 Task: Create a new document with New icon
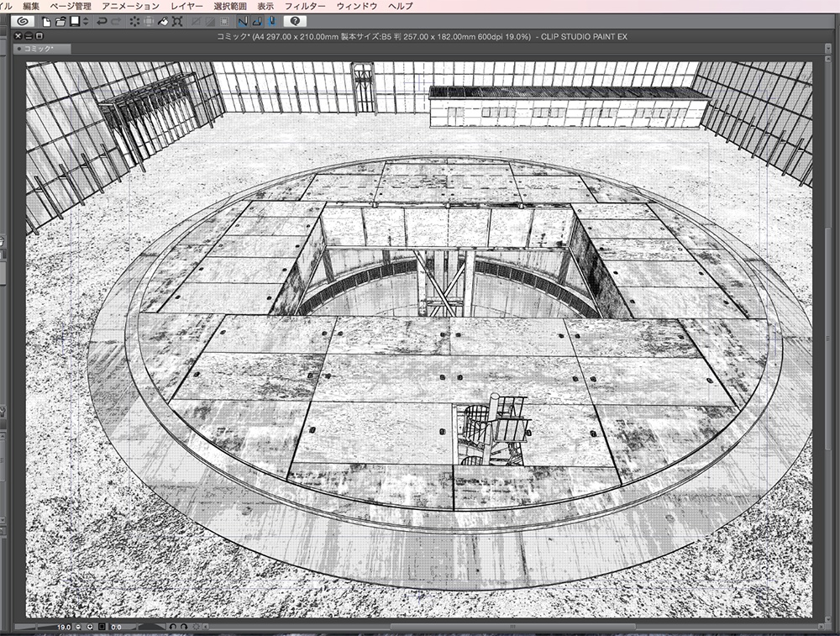tap(46, 22)
